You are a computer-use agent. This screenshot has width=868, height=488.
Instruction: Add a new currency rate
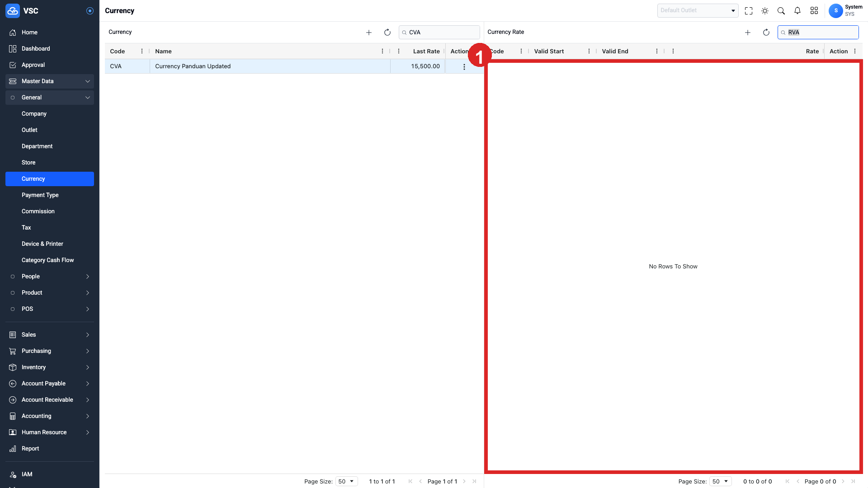click(748, 33)
